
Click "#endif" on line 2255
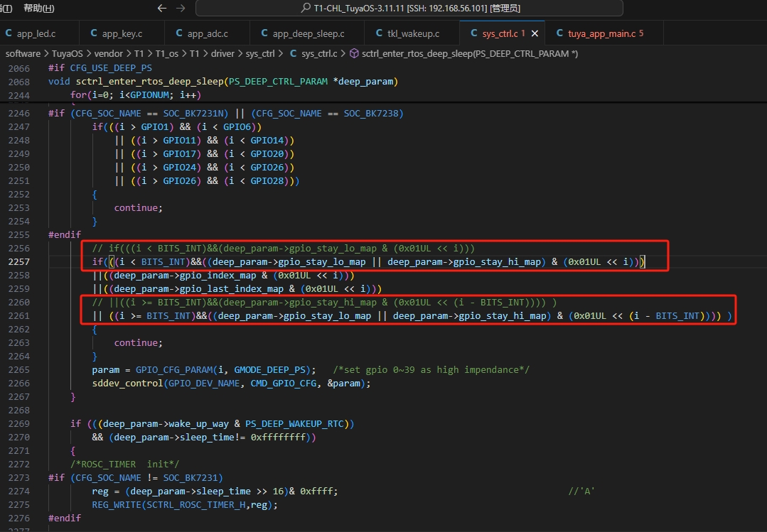click(x=65, y=234)
